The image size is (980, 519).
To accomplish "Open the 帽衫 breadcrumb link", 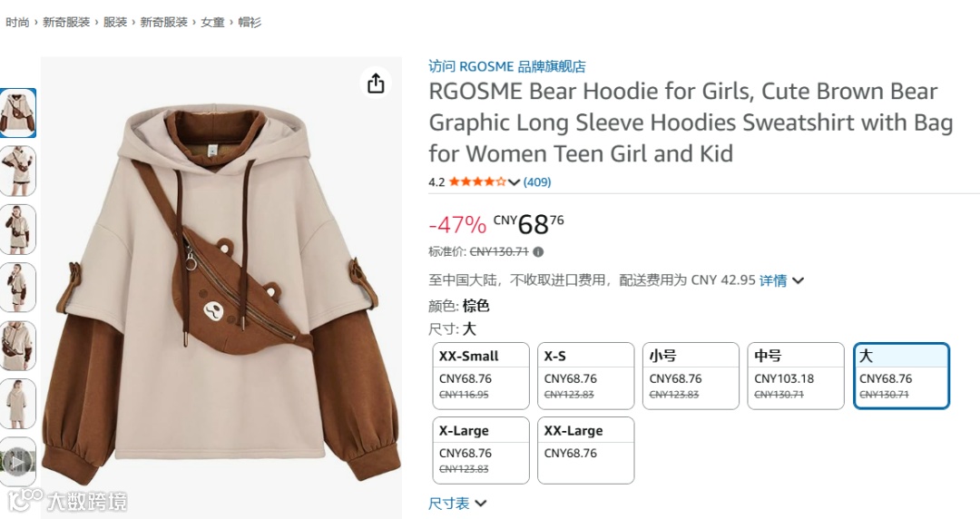I will pos(250,23).
